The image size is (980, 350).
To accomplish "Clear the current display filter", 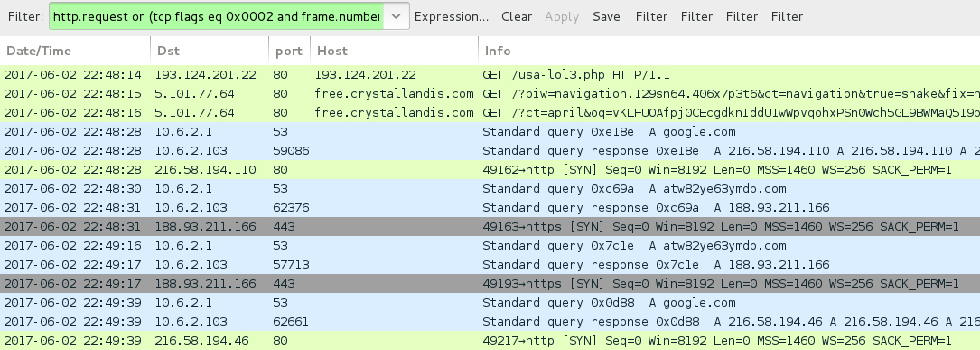I will point(517,17).
